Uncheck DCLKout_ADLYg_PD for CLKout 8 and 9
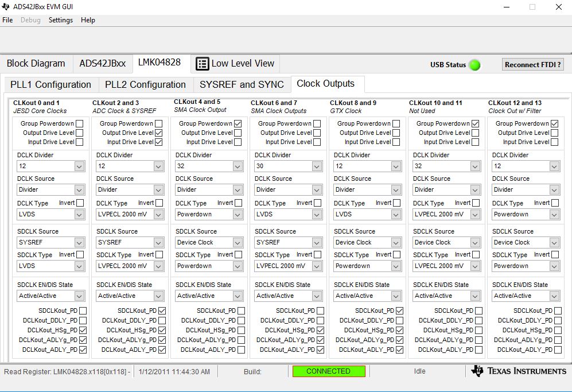Image resolution: width=572 pixels, height=392 pixels. click(399, 340)
